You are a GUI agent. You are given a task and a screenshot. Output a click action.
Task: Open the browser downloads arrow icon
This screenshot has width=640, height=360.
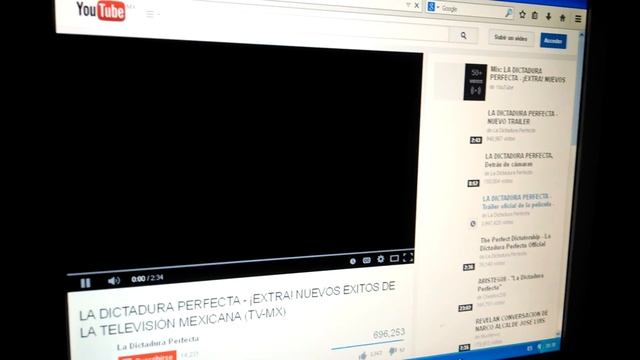click(548, 17)
